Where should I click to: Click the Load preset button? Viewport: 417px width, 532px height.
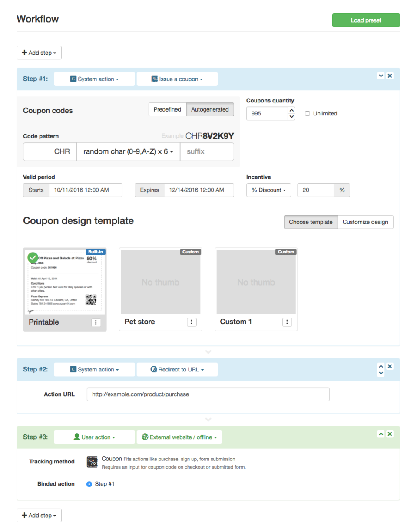click(366, 20)
